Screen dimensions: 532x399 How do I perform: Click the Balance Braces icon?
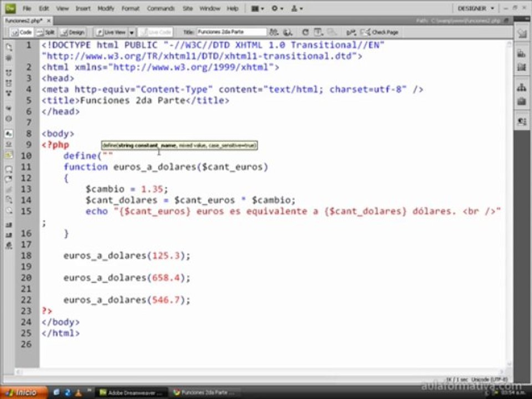[9, 119]
